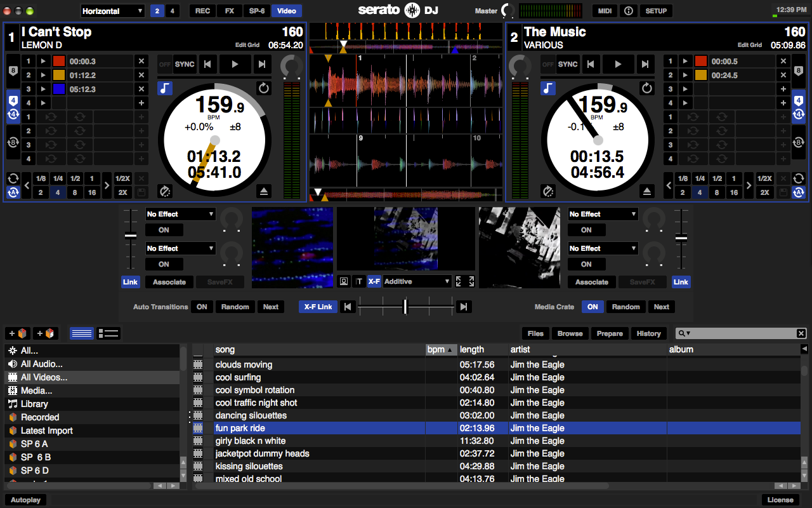Jump to previous track on deck 1

207,64
